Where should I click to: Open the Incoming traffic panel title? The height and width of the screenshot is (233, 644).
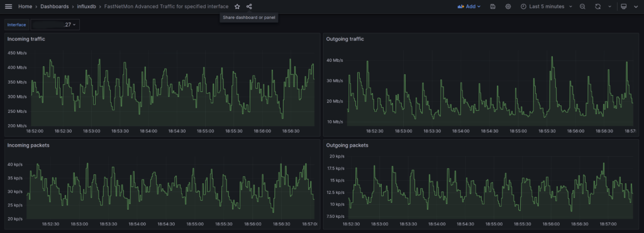click(x=26, y=39)
